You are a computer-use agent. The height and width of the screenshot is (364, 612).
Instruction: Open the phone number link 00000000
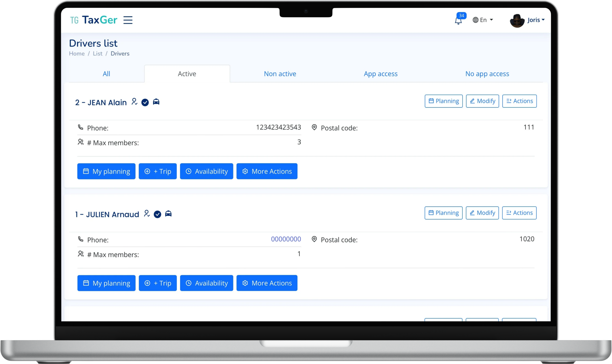tap(286, 239)
